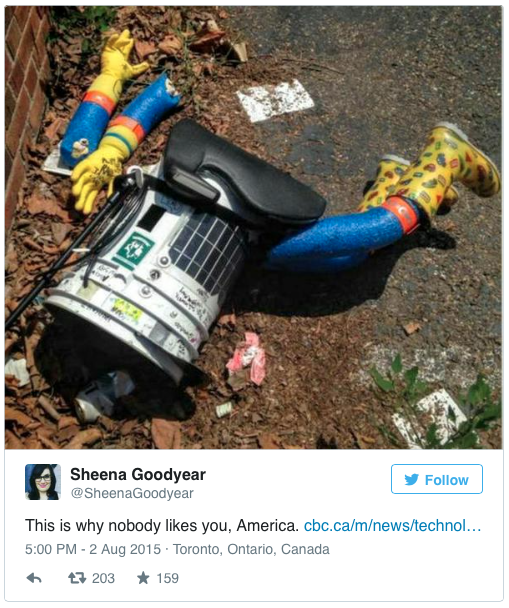Screen dimensions: 509x608
Task: Open the 5:00 PM - 2 Aug 2015 timestamp
Action: [x=93, y=549]
